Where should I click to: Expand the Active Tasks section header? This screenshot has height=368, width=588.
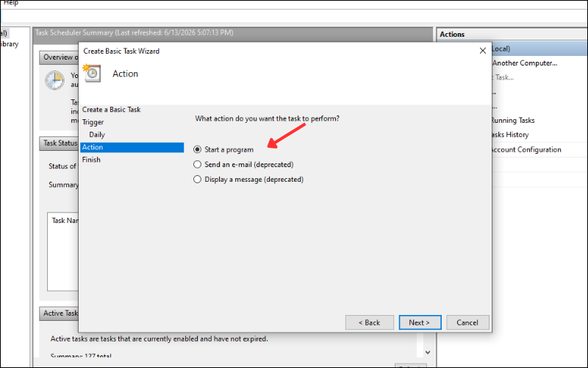59,314
